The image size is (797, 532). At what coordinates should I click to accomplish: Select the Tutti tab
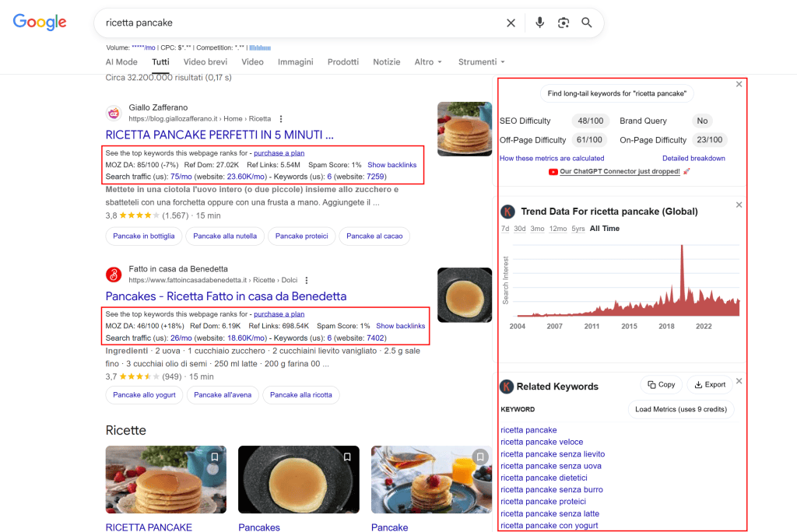click(160, 62)
